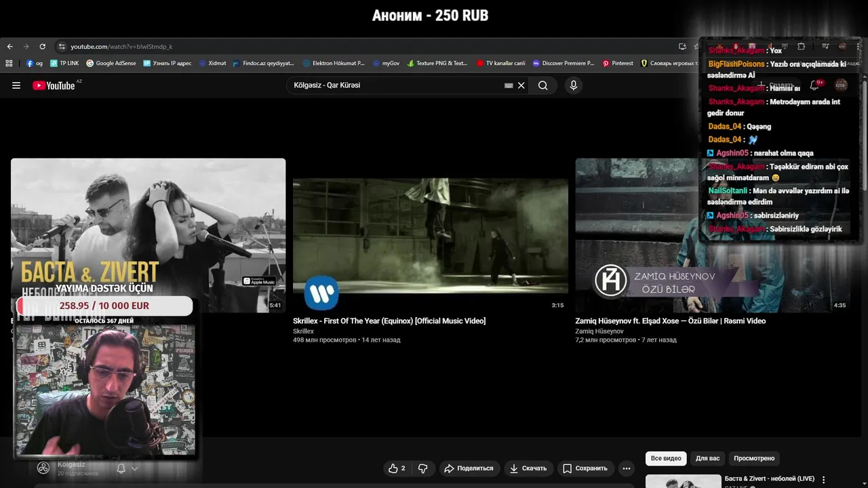Open the Discover Premiere bookmark
The image size is (868, 488).
(x=564, y=63)
